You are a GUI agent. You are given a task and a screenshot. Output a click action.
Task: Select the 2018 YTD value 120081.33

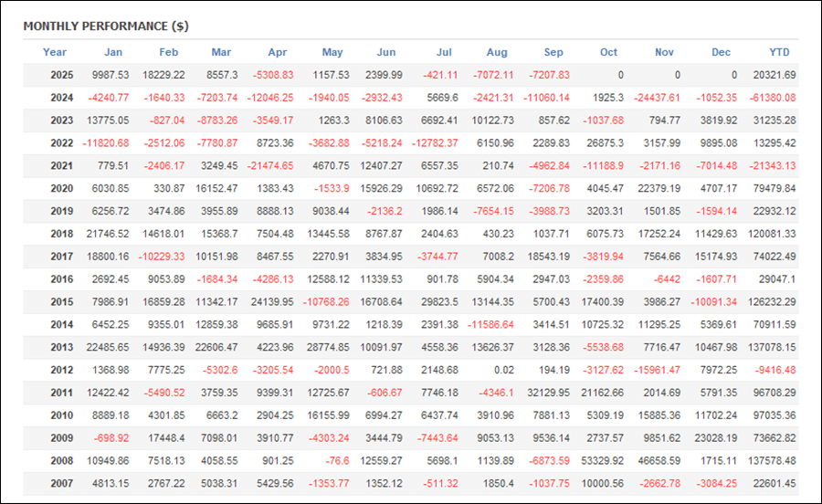pos(768,234)
